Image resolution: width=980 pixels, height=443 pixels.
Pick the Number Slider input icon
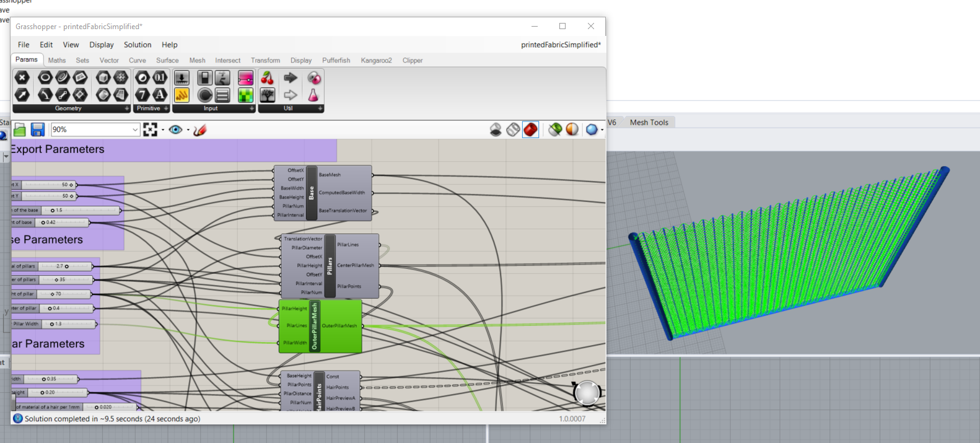[182, 77]
